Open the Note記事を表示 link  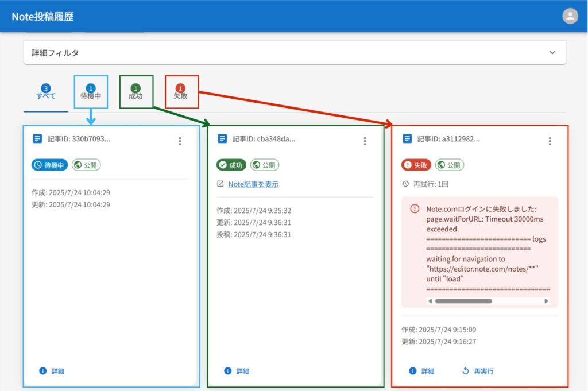tap(253, 184)
